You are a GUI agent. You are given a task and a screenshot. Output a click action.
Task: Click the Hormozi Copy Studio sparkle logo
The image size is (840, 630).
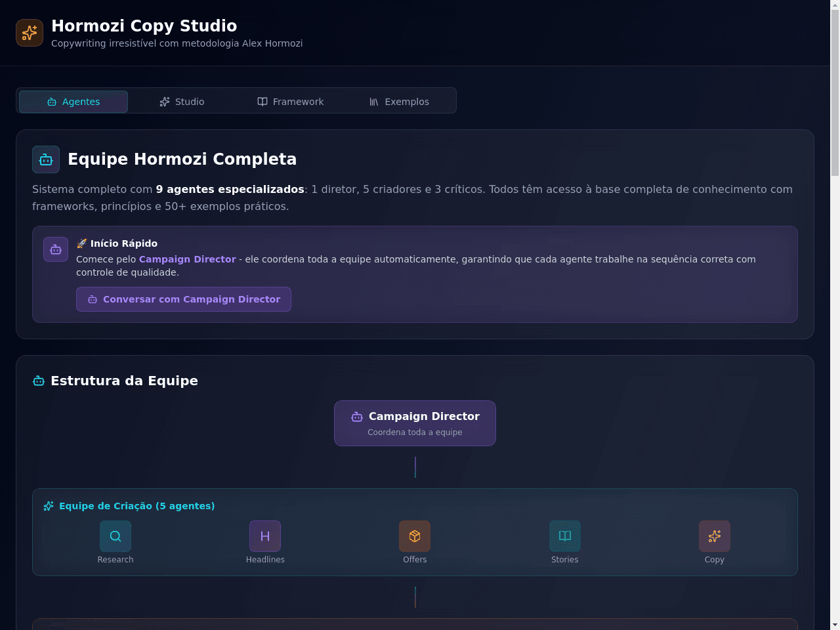30,33
